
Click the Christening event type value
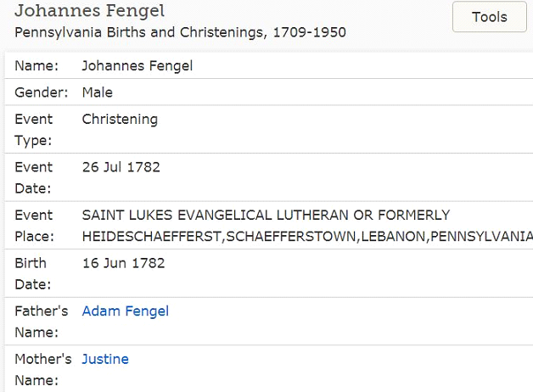tap(120, 120)
